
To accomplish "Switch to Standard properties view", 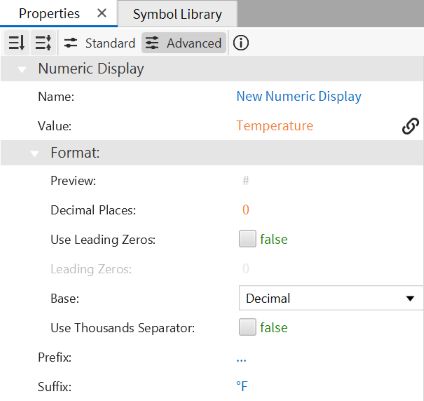I will (99, 43).
